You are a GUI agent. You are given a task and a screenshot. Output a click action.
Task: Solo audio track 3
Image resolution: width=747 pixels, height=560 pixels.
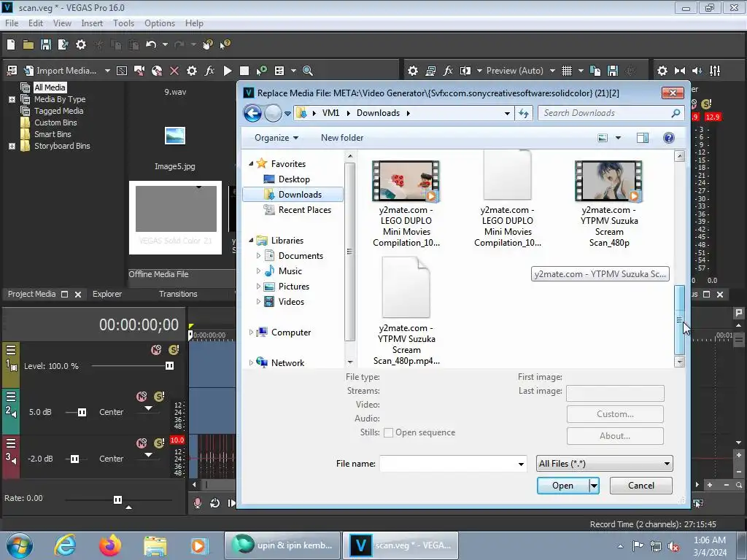159,443
